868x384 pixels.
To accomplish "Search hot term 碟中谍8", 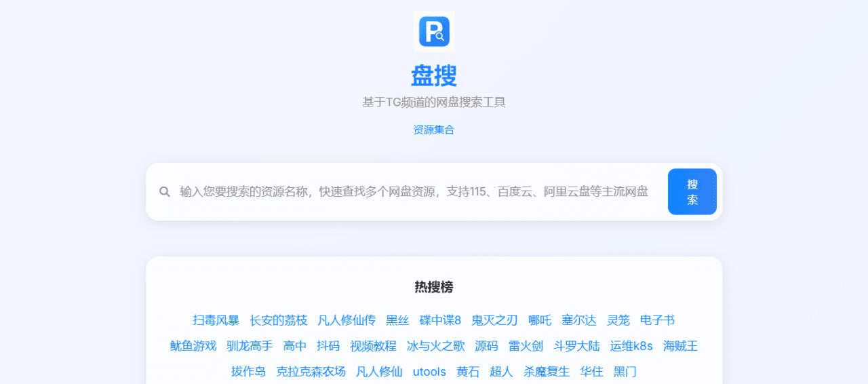I will (x=440, y=320).
